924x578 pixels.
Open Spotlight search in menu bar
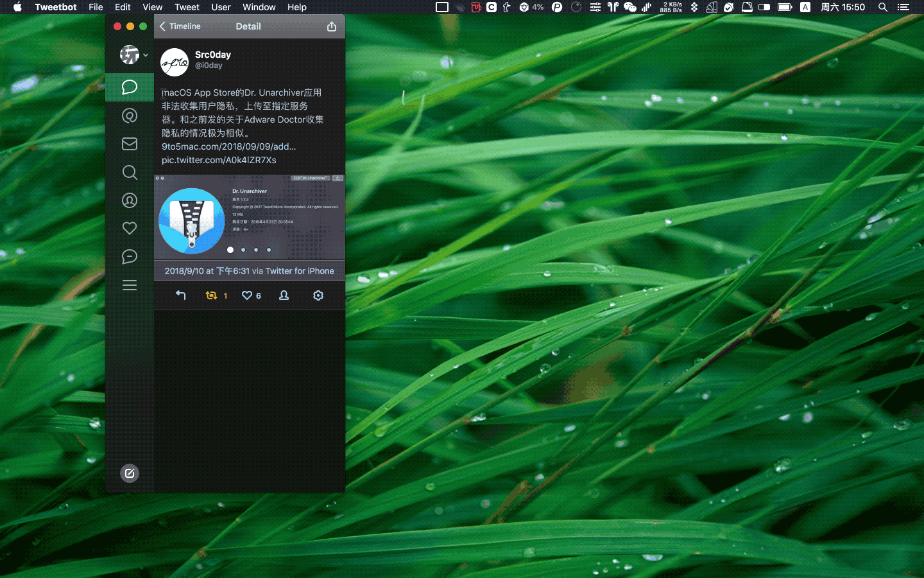883,7
